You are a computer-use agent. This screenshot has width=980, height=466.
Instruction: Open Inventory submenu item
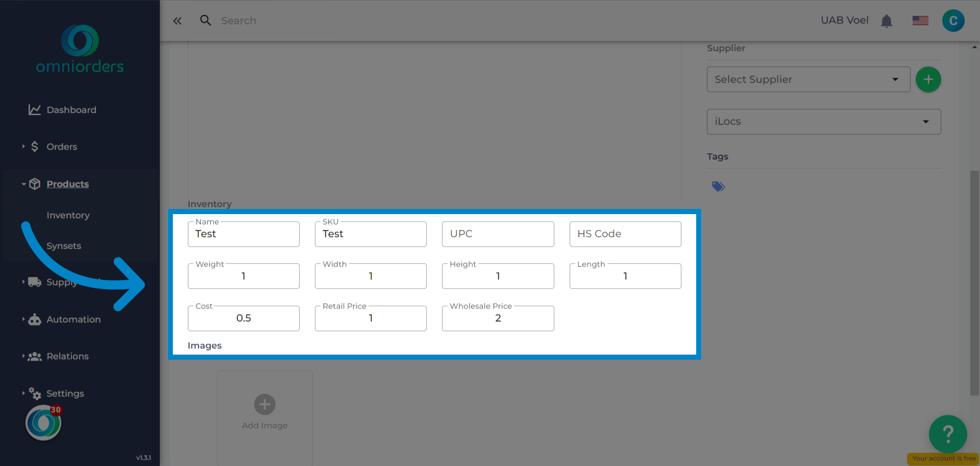68,215
